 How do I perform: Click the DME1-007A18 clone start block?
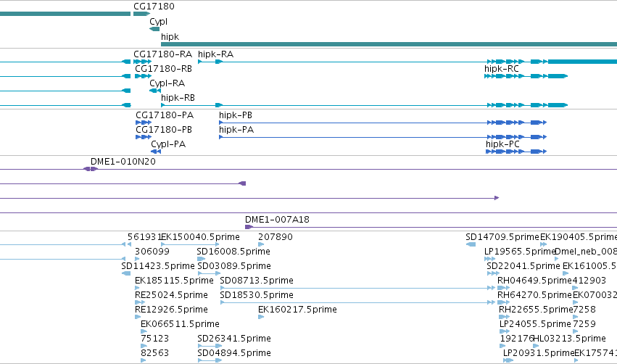[x=249, y=227]
